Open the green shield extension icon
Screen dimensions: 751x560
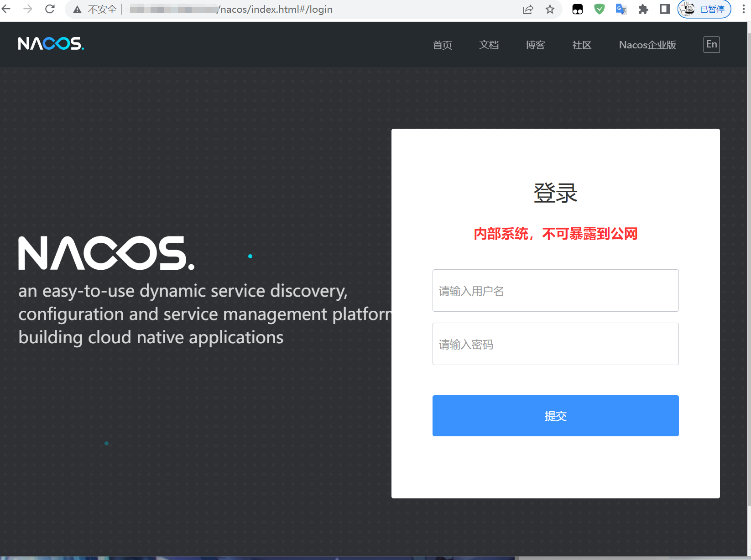click(x=600, y=9)
